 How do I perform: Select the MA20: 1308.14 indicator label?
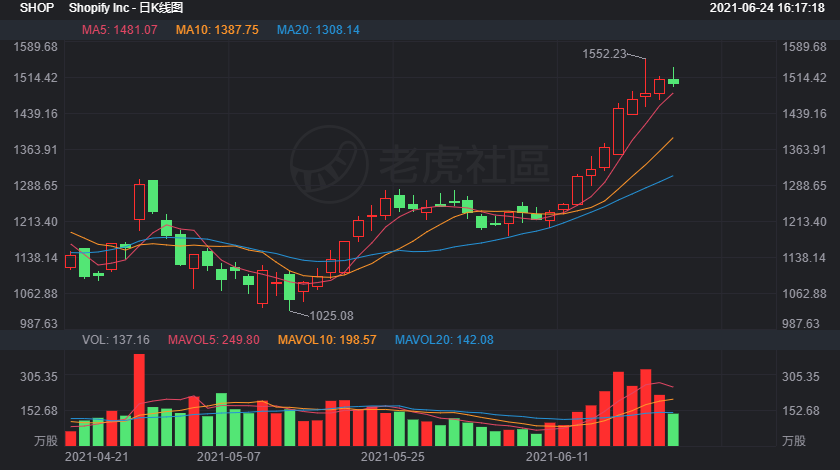coord(318,30)
